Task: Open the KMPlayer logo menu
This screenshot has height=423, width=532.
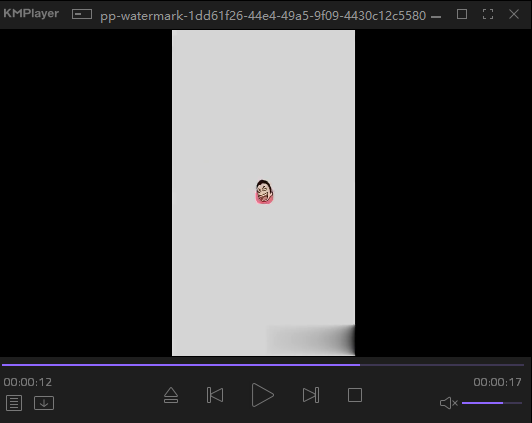Action: pyautogui.click(x=31, y=14)
